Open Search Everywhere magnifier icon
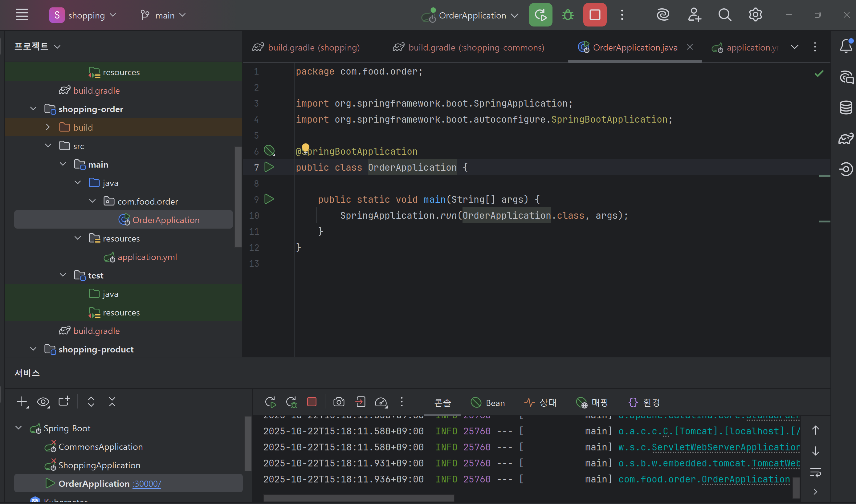Screen dimensions: 856x504 click(x=724, y=15)
